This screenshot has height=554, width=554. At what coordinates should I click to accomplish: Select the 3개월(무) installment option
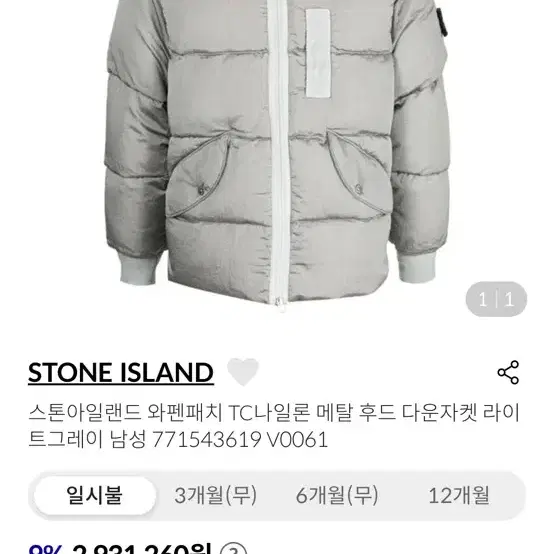tap(216, 495)
